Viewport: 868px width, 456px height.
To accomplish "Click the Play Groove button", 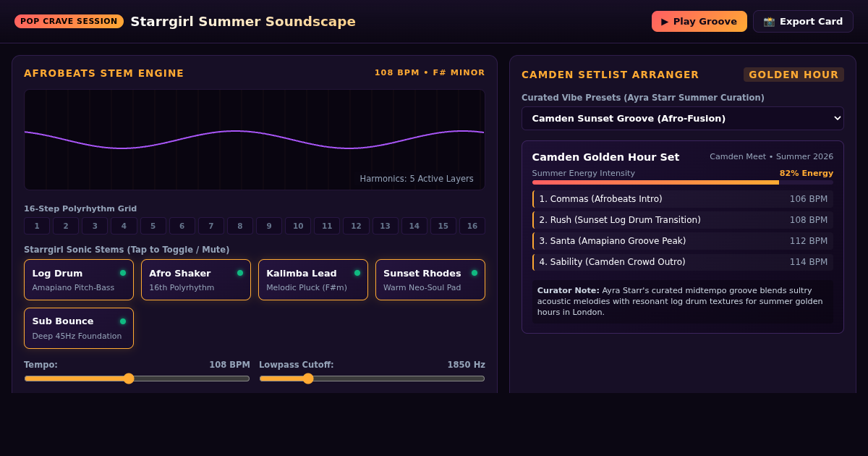I will pos(699,21).
